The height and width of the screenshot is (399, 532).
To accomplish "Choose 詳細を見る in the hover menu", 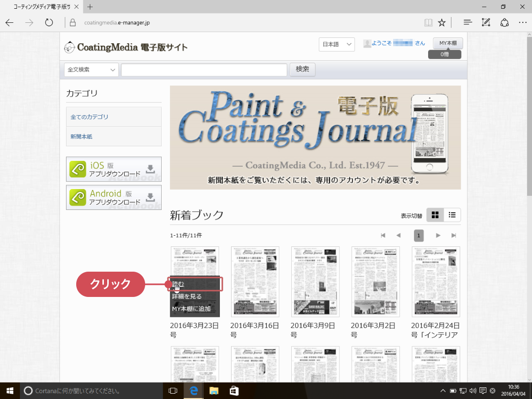I will click(x=187, y=296).
